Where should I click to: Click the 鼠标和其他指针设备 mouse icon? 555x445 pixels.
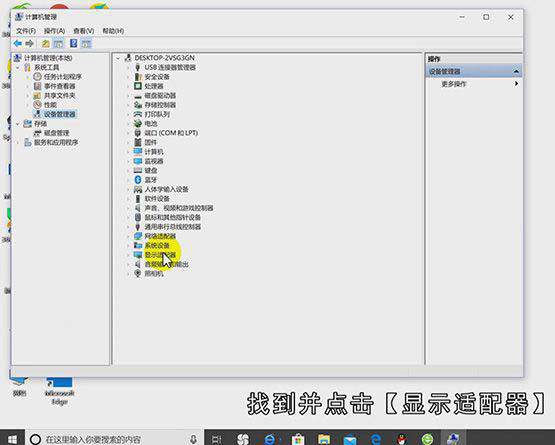click(x=138, y=217)
